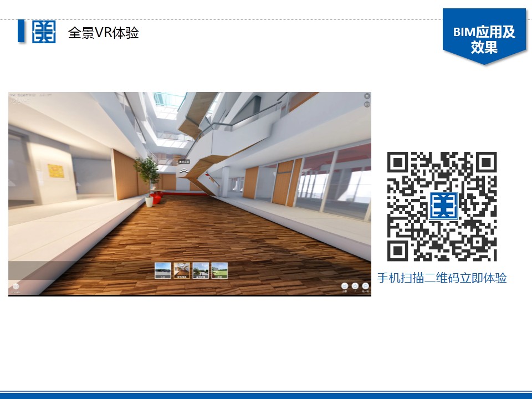This screenshot has width=532, height=399.
Task: Click the round icon below the fullscreen icon
Action: pyautogui.click(x=367, y=104)
